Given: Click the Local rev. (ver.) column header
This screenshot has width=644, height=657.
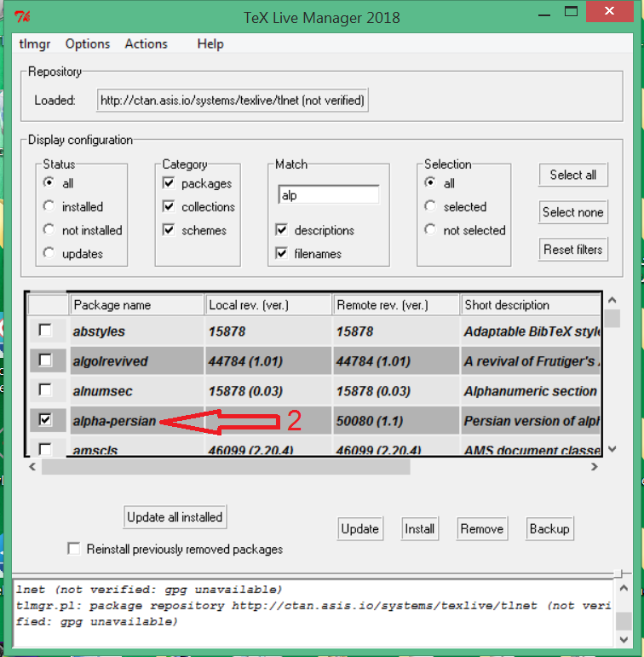Looking at the screenshot, I should pos(268,304).
